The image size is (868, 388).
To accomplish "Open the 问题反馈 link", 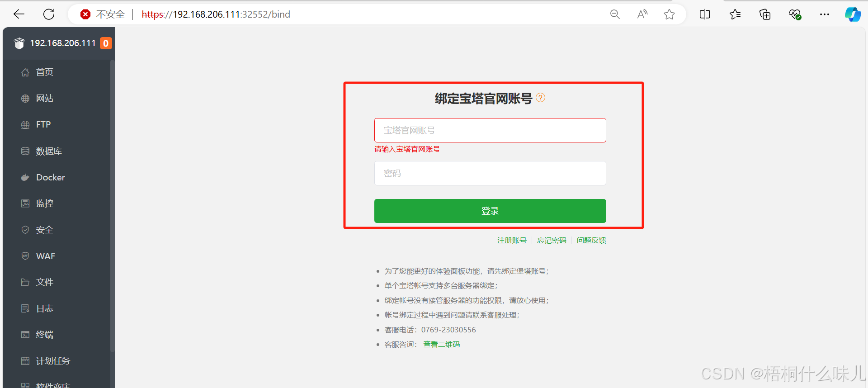I will 591,241.
